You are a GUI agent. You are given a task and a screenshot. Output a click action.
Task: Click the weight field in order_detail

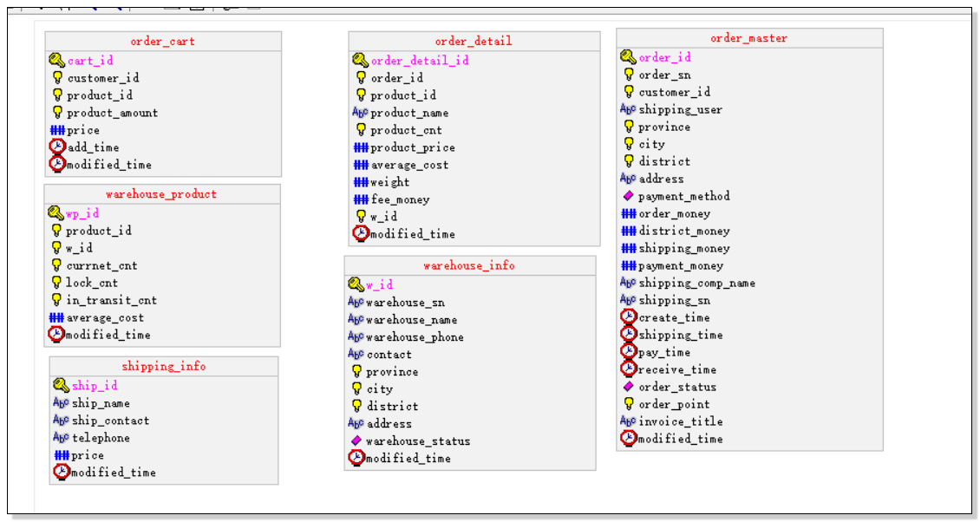[390, 182]
